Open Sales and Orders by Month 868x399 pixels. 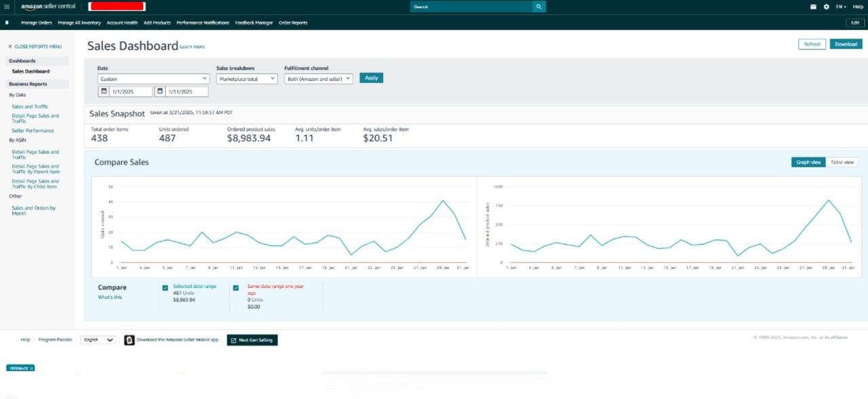[x=34, y=211]
